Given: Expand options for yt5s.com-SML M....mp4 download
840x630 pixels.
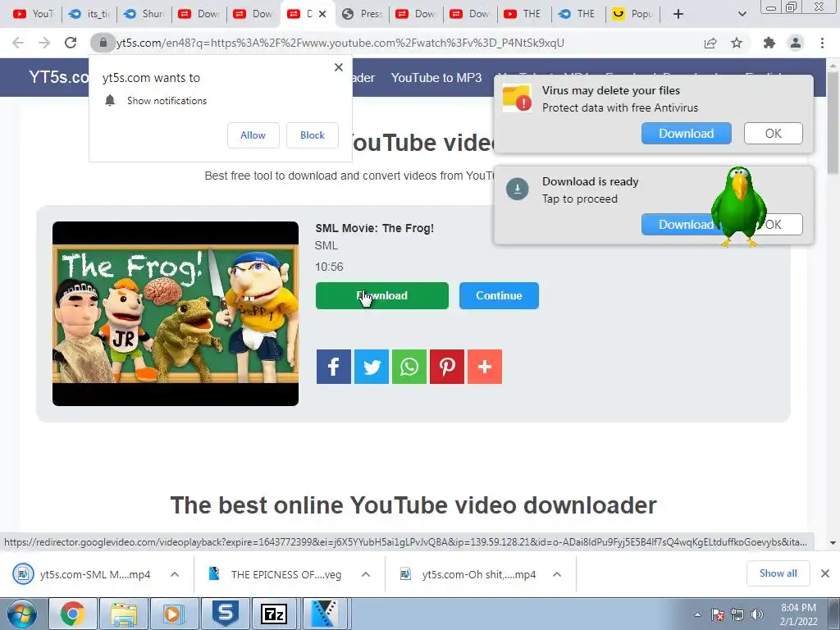Looking at the screenshot, I should tap(175, 574).
